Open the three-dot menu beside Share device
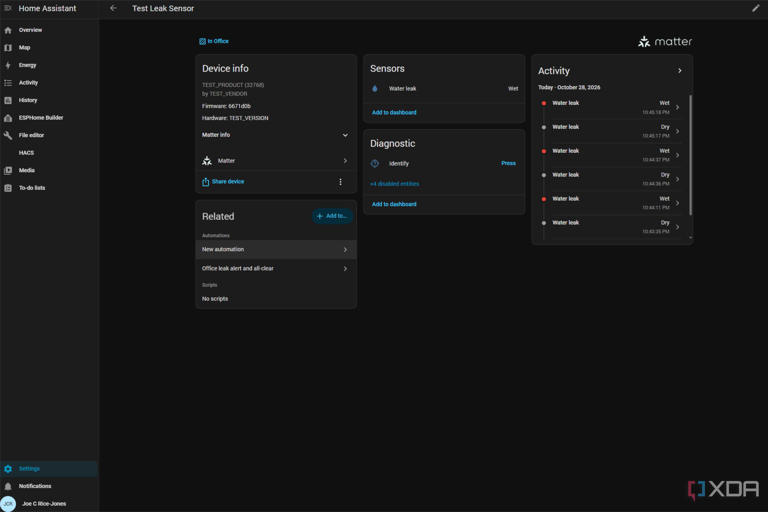 pos(340,182)
